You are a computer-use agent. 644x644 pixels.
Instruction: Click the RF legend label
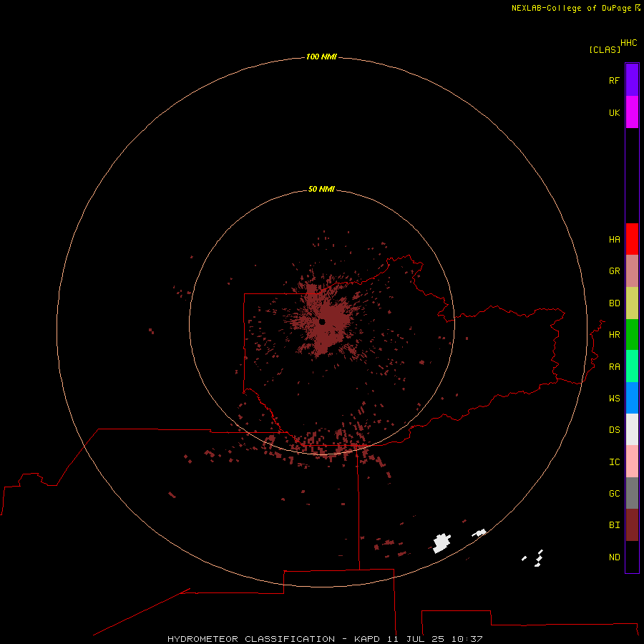(x=614, y=80)
